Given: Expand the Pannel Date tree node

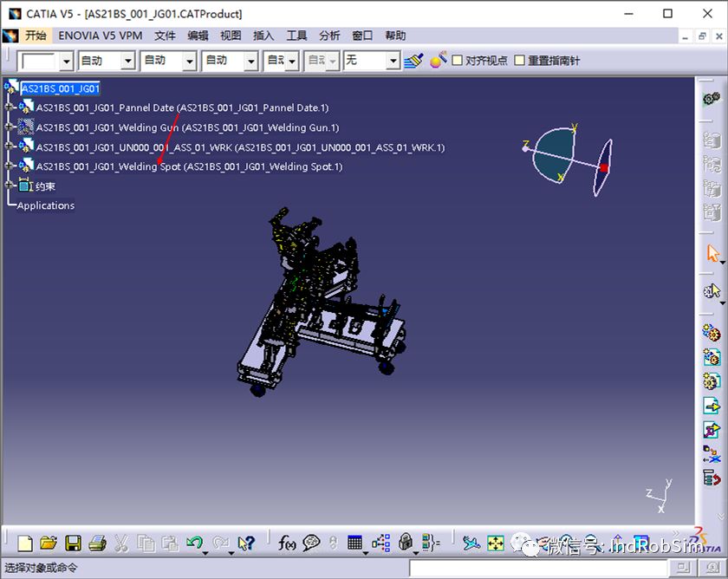Looking at the screenshot, I should (x=9, y=107).
